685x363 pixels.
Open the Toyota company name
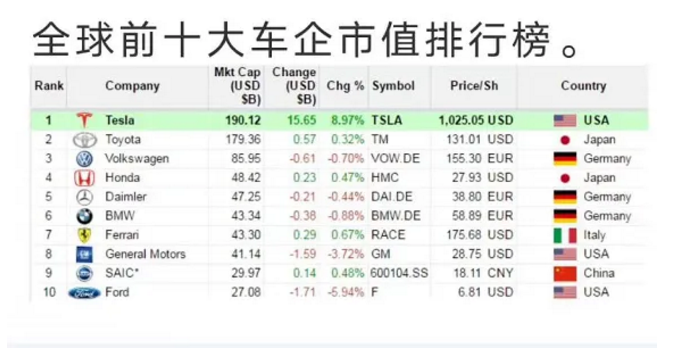click(123, 140)
